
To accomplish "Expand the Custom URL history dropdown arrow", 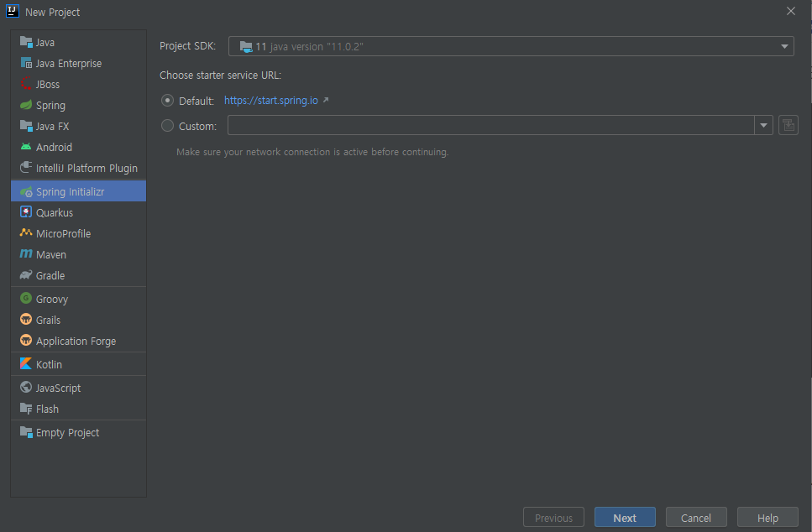I will click(x=763, y=125).
